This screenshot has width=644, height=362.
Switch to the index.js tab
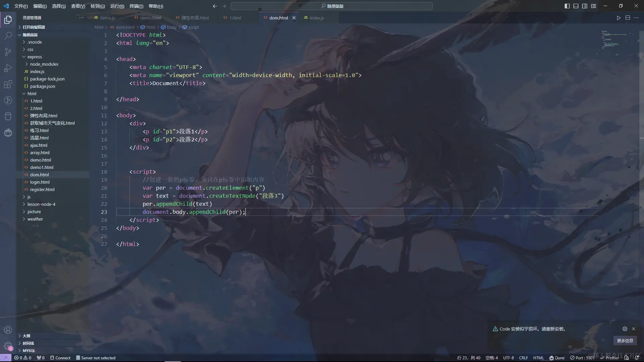[316, 18]
